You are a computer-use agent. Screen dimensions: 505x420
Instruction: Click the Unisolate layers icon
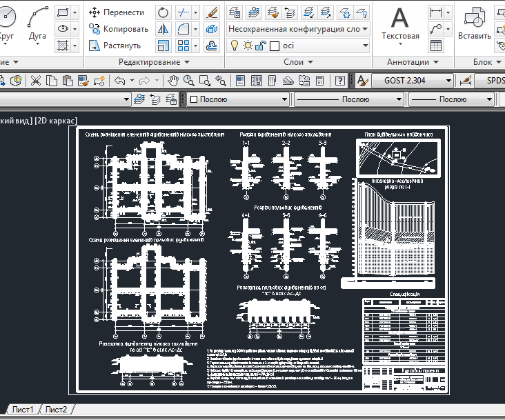pos(326,12)
